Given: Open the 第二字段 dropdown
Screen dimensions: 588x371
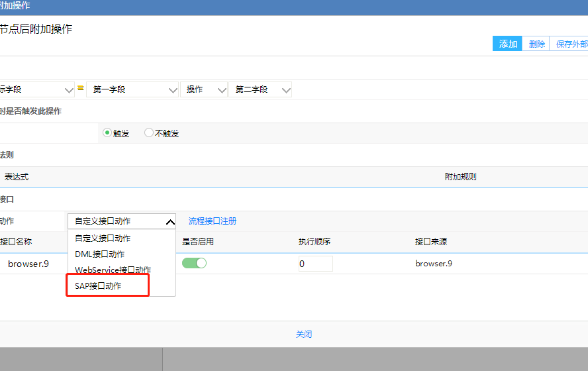Looking at the screenshot, I should (x=260, y=89).
